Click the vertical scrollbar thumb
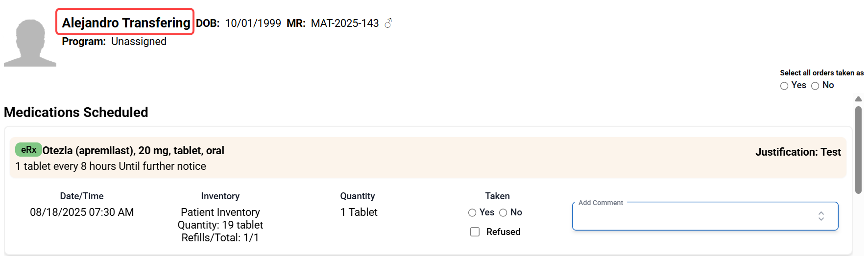This screenshot has height=256, width=868. coord(858,150)
